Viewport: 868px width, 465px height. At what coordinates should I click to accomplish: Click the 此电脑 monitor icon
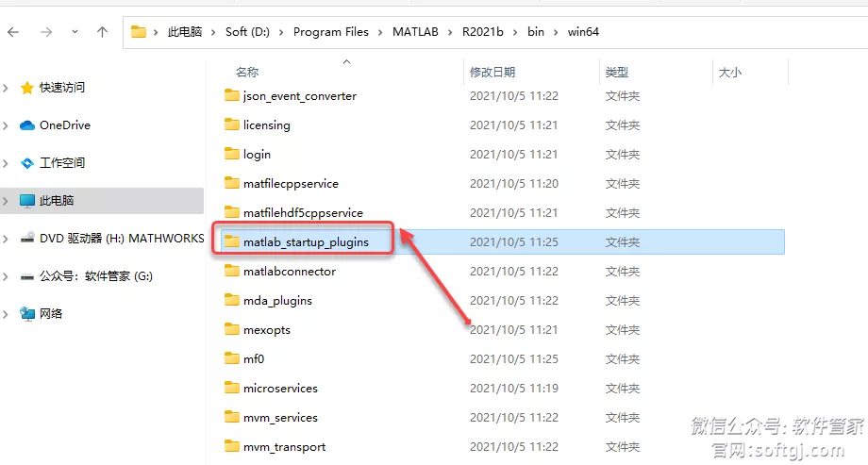pos(27,201)
